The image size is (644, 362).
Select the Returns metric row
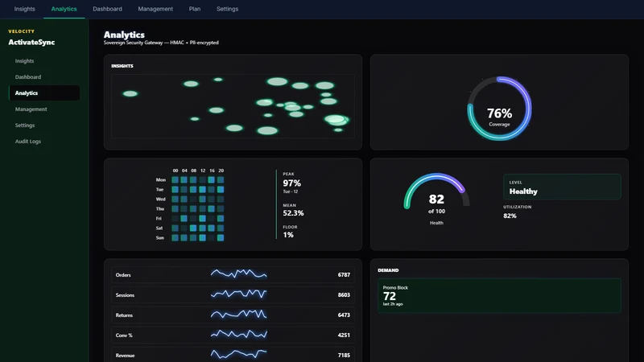[233, 315]
